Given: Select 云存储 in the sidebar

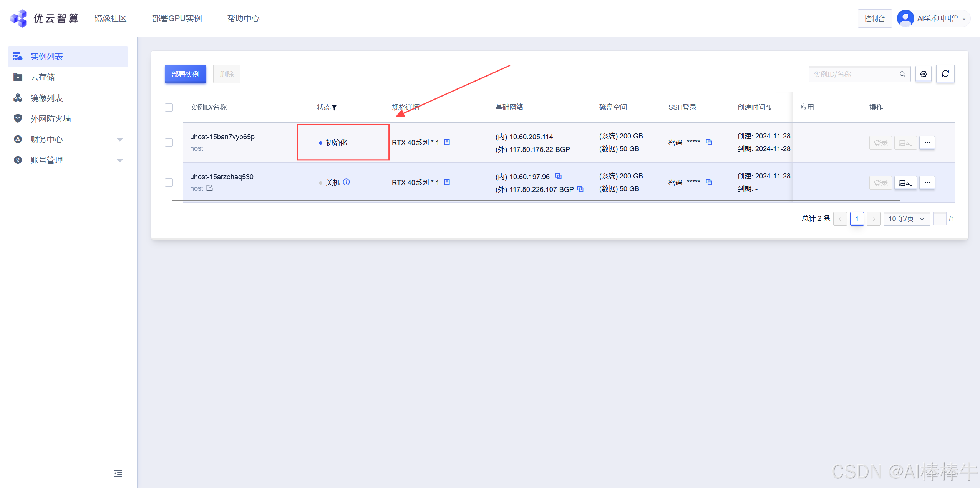Looking at the screenshot, I should [43, 77].
